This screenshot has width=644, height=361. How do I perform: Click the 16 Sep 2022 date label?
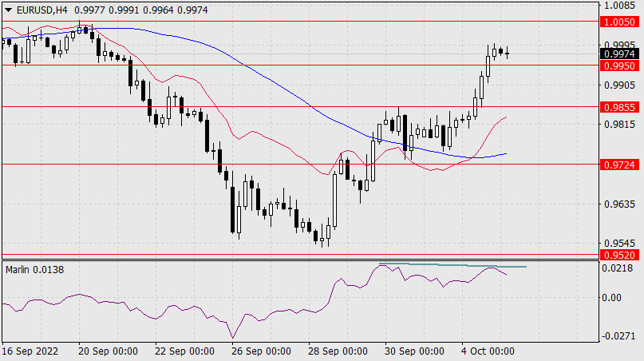tap(30, 351)
